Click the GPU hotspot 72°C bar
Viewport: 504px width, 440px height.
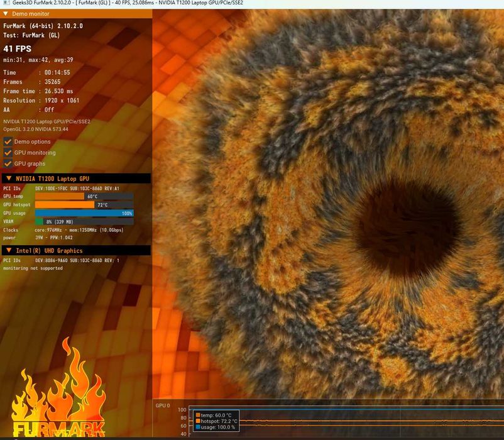tap(84, 205)
